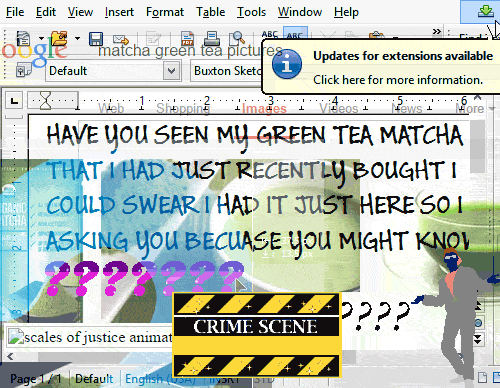Click the COULD SWEAR I HAD IT line
The width and height of the screenshot is (500, 388).
tap(254, 204)
